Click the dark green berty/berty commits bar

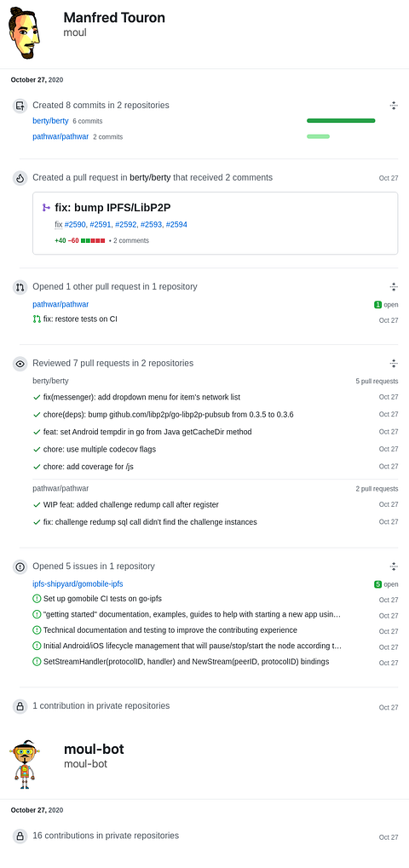[341, 121]
